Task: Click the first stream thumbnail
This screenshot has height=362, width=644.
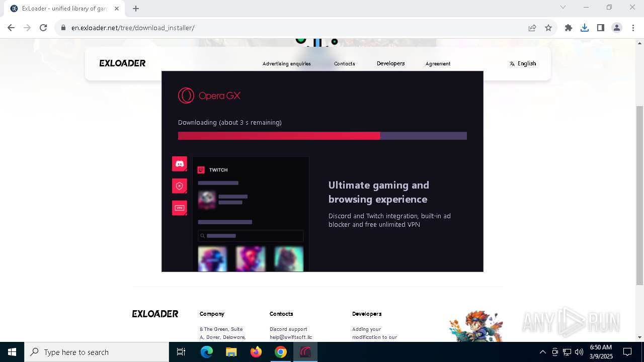Action: 212,259
